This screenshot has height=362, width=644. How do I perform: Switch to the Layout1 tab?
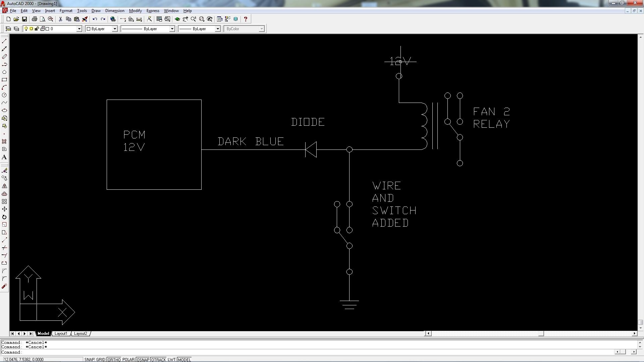coord(61,334)
